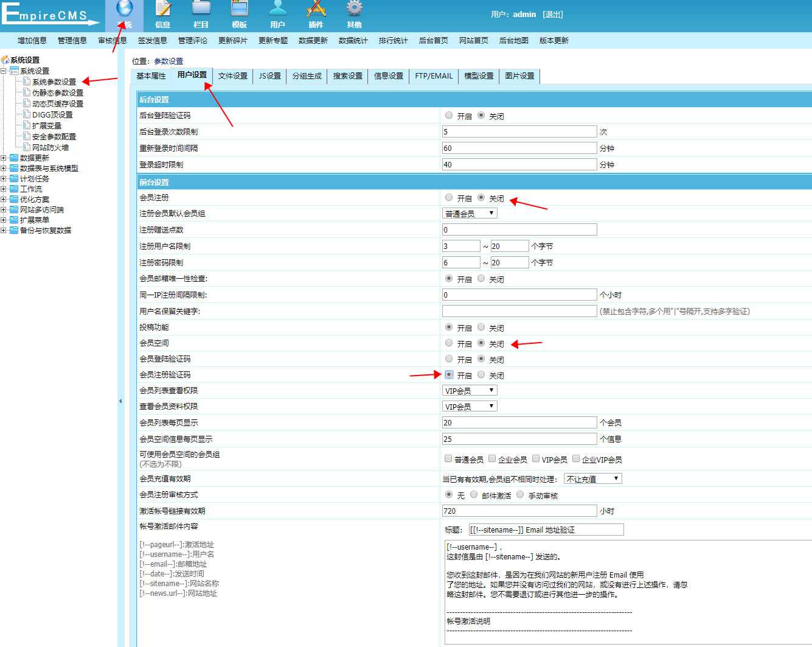Screen dimensions: 812x647
Task: Edit the activation email 标题 field
Action: pos(546,530)
